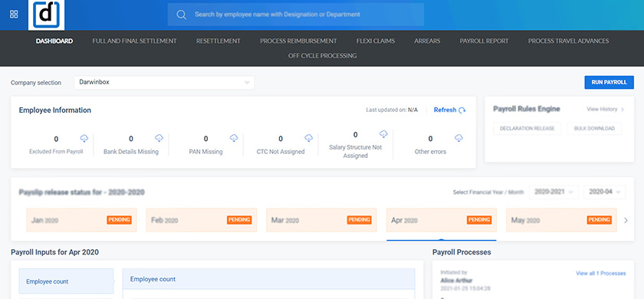Download PAN Missing list

pos(234,138)
